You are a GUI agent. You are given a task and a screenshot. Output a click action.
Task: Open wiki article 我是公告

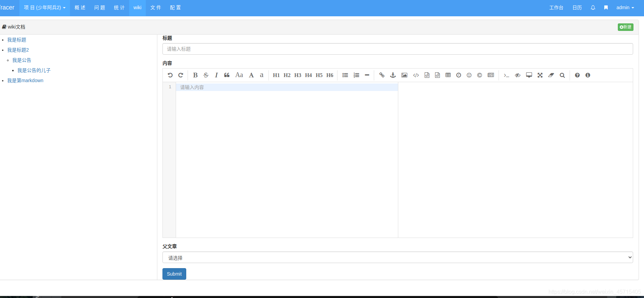22,60
